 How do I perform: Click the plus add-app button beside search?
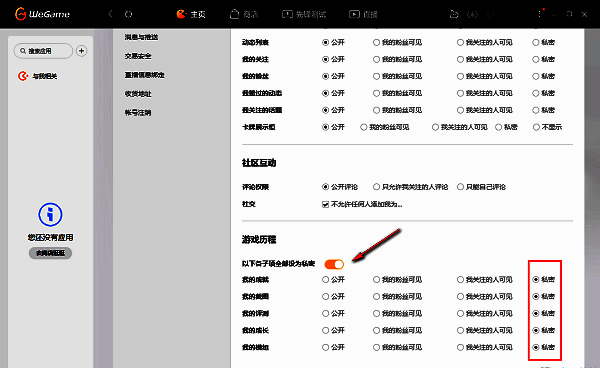(x=81, y=51)
